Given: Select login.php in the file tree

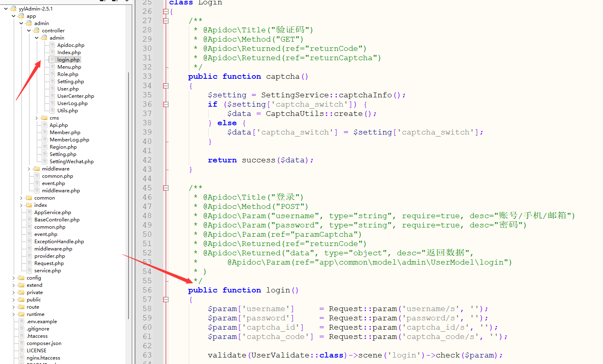Looking at the screenshot, I should tap(68, 59).
